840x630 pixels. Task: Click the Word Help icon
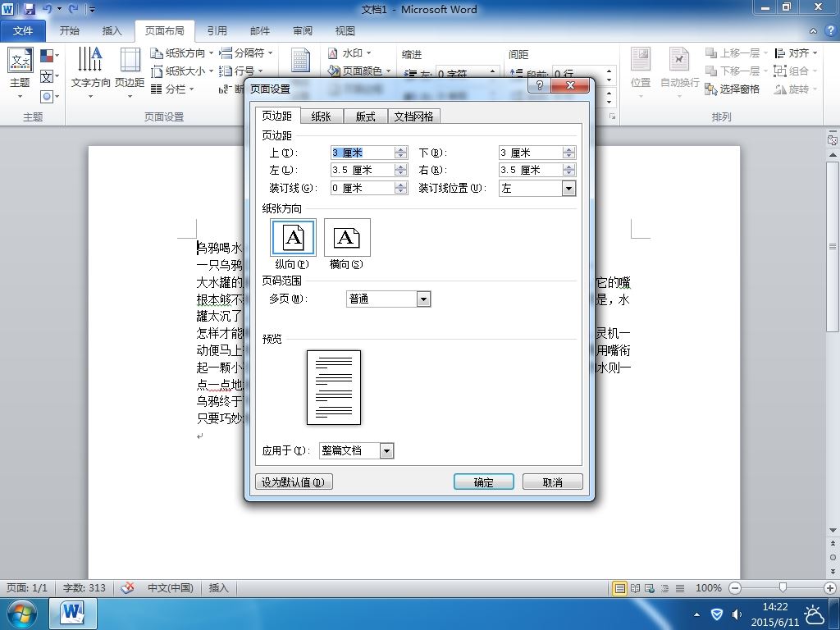pos(830,30)
